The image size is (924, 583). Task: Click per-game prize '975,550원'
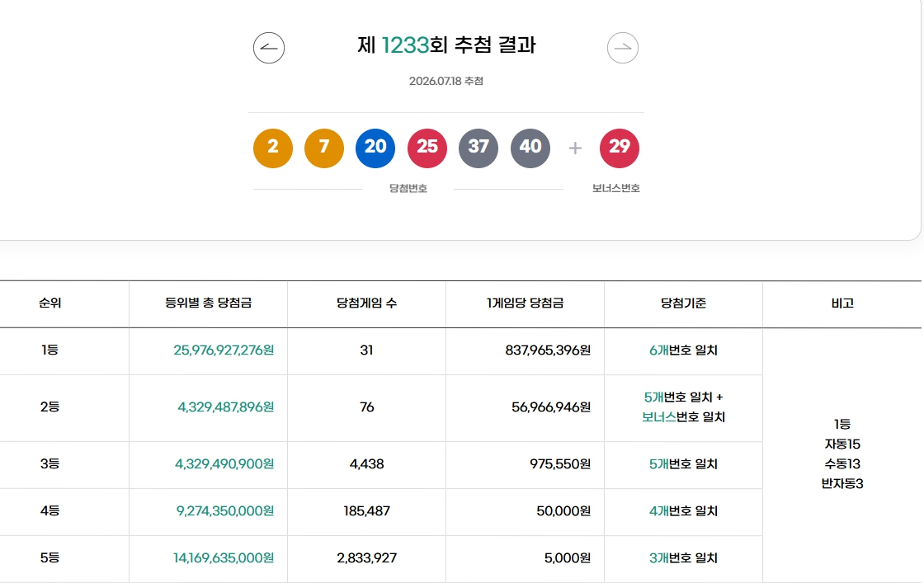(560, 464)
